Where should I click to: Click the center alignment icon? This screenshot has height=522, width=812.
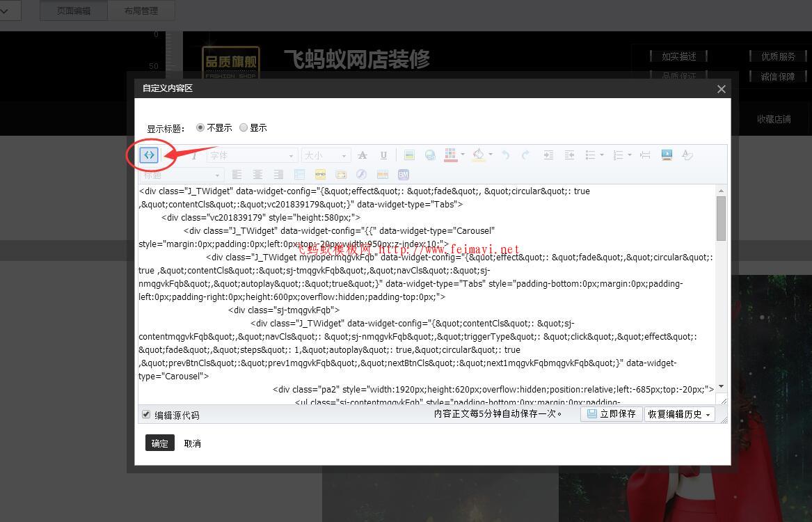click(x=257, y=174)
